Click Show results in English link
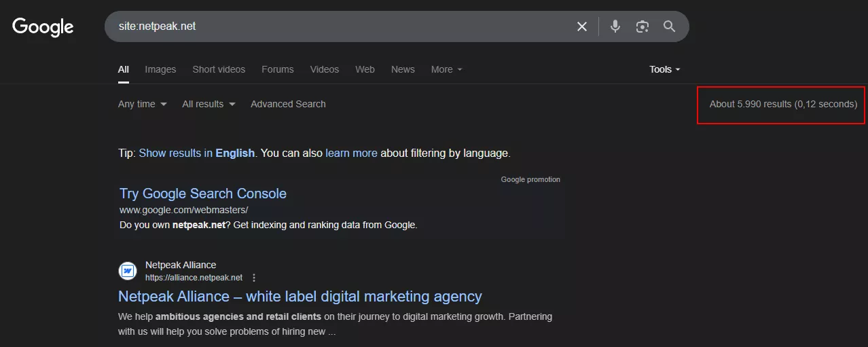Screen dimensions: 868x347 pos(197,153)
